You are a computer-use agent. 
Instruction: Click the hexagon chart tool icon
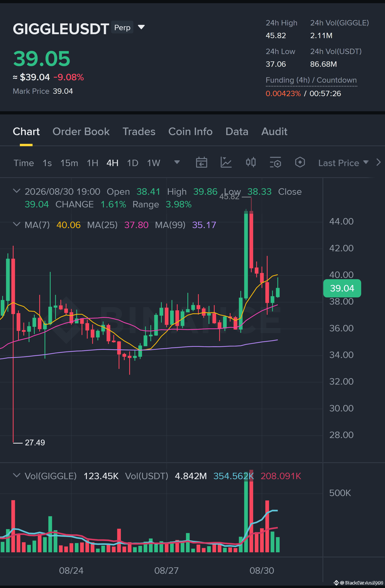pos(300,162)
